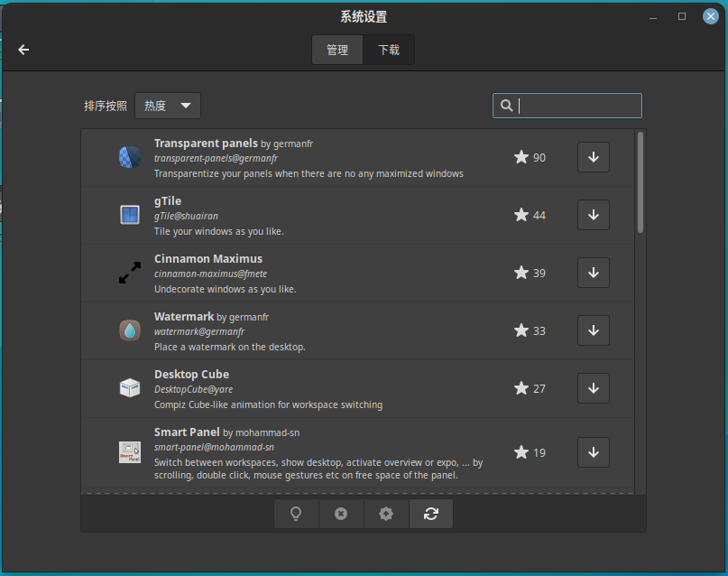The height and width of the screenshot is (576, 728).
Task: Download the Desktop Cube extension
Action: point(593,388)
